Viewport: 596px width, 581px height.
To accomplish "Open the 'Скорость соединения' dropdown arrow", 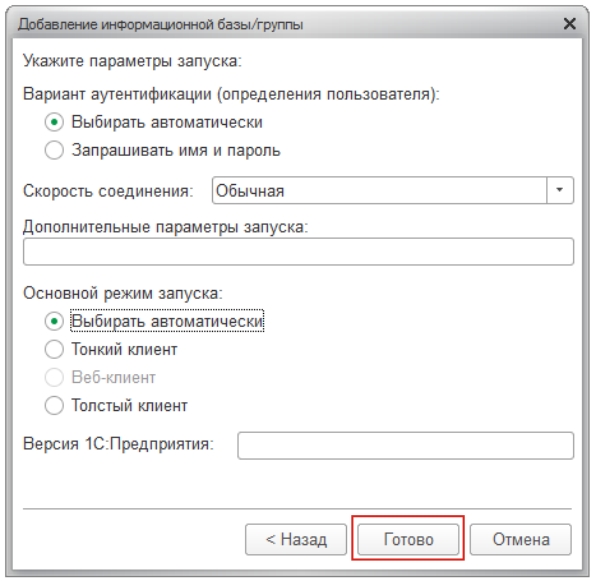I will point(560,190).
